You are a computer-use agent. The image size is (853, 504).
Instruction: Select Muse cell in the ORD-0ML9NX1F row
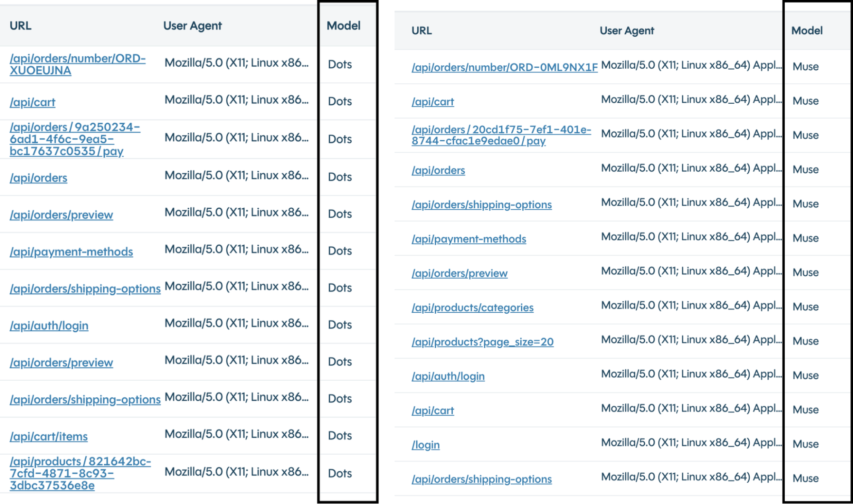click(x=806, y=67)
